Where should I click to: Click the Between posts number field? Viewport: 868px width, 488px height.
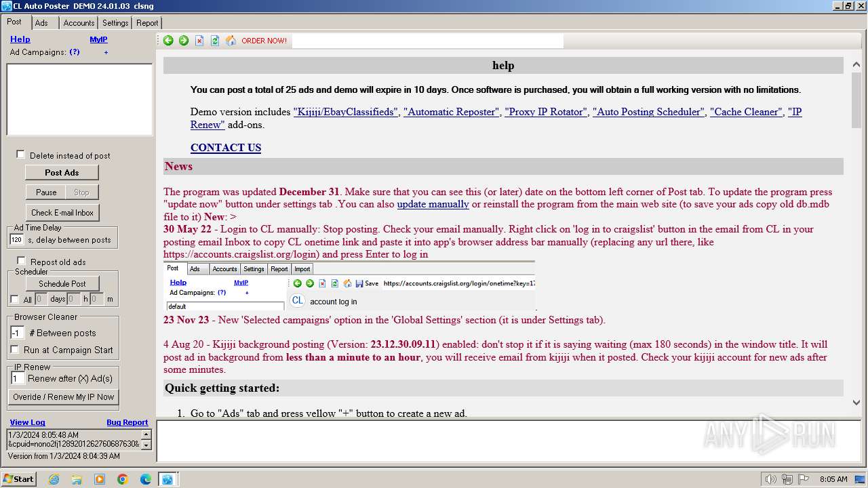(x=18, y=333)
